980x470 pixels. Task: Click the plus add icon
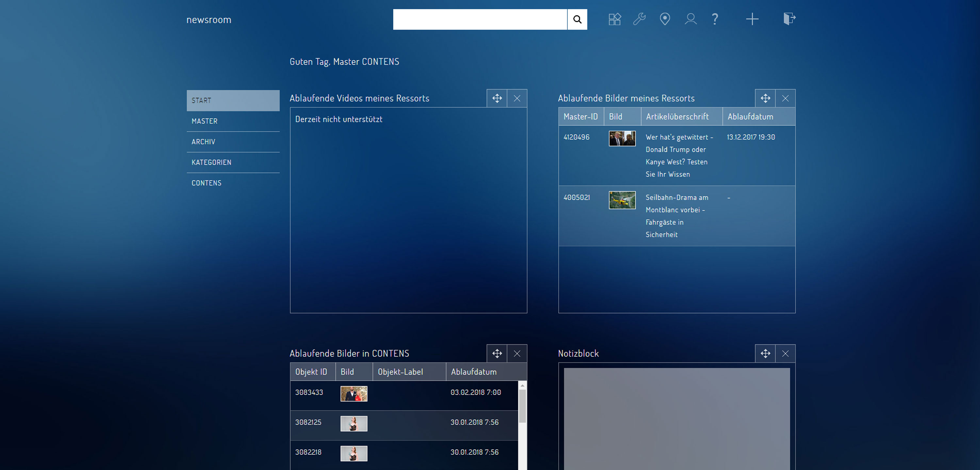[752, 19]
